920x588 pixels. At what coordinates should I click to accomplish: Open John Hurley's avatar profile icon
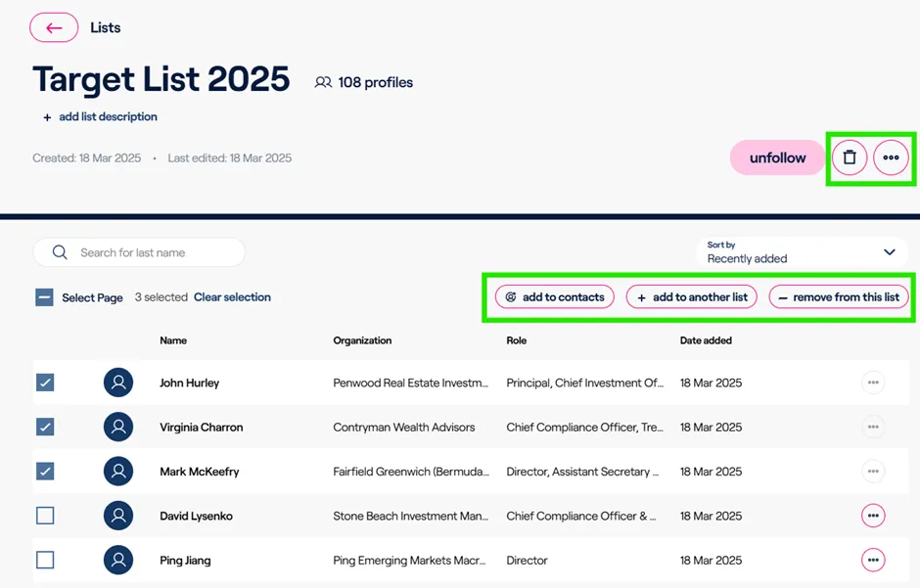point(118,383)
